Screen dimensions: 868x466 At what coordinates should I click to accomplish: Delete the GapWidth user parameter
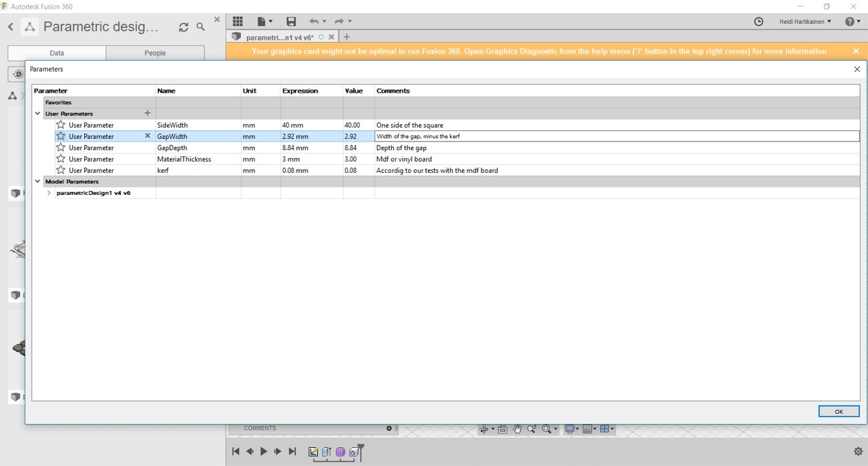[x=148, y=136]
